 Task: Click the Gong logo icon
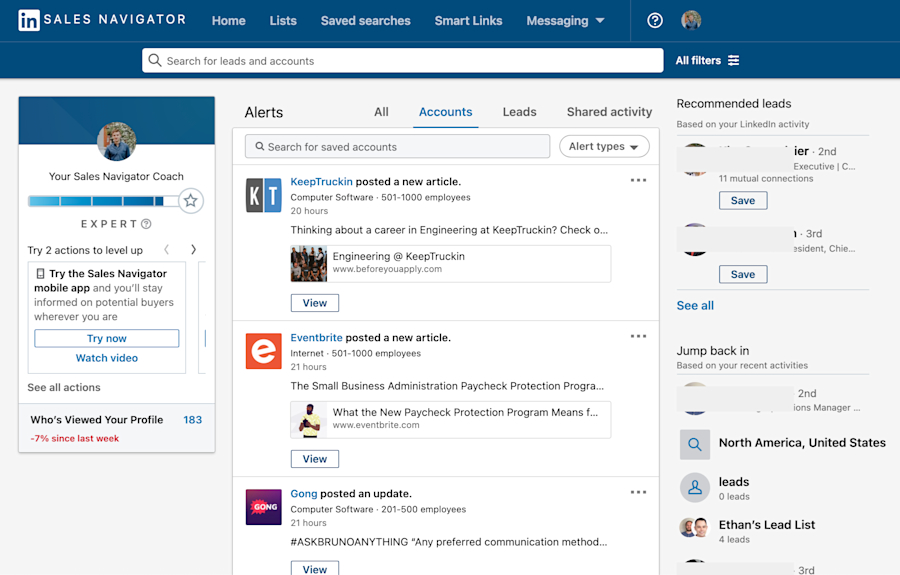(263, 507)
